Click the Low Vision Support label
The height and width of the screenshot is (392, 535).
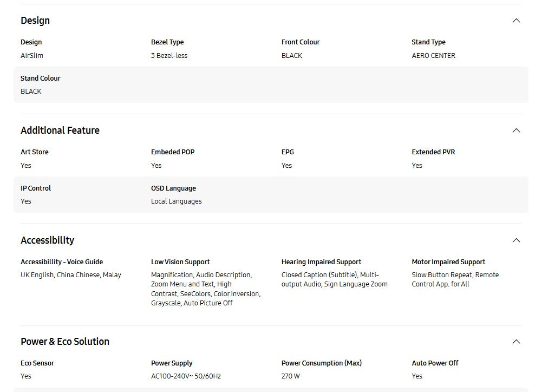tap(180, 262)
